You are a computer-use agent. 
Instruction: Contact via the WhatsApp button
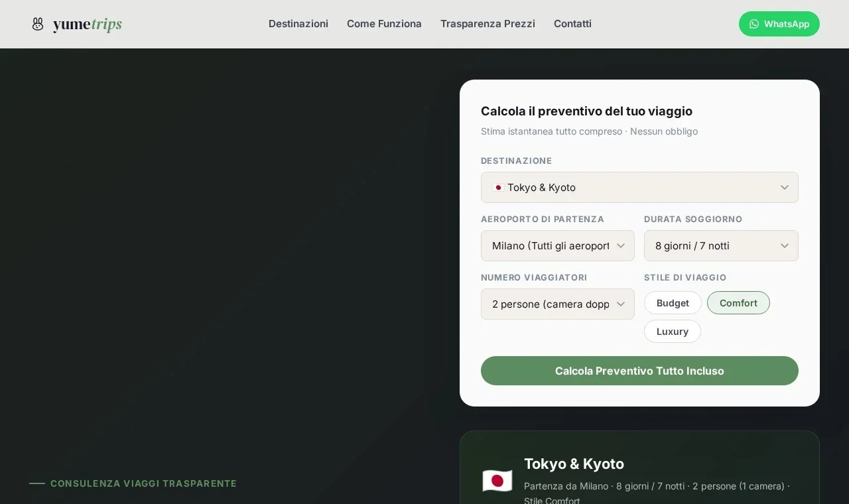(x=779, y=24)
